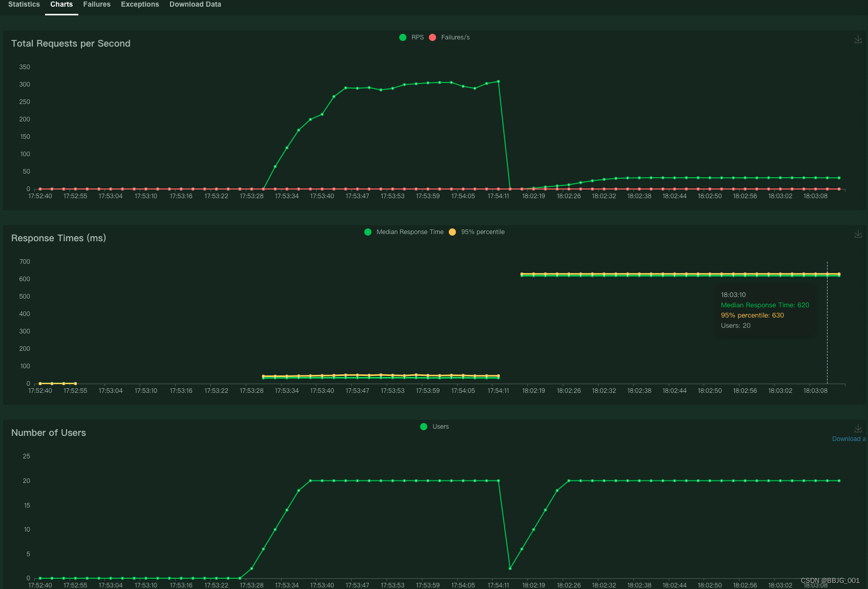Toggle the 95% percentile legend entry

coord(477,232)
